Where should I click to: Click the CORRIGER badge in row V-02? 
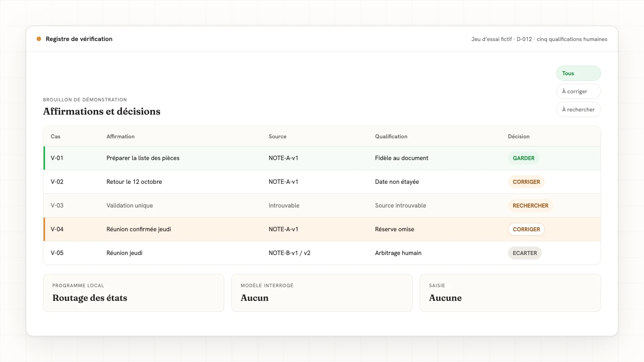pyautogui.click(x=526, y=182)
